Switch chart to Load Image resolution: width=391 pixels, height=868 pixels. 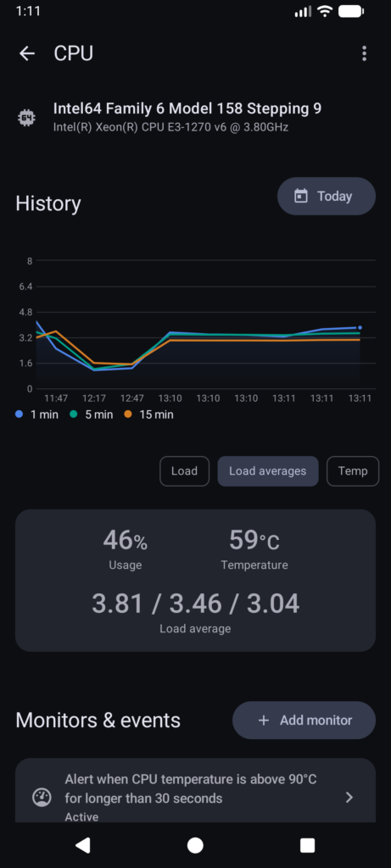tap(184, 471)
